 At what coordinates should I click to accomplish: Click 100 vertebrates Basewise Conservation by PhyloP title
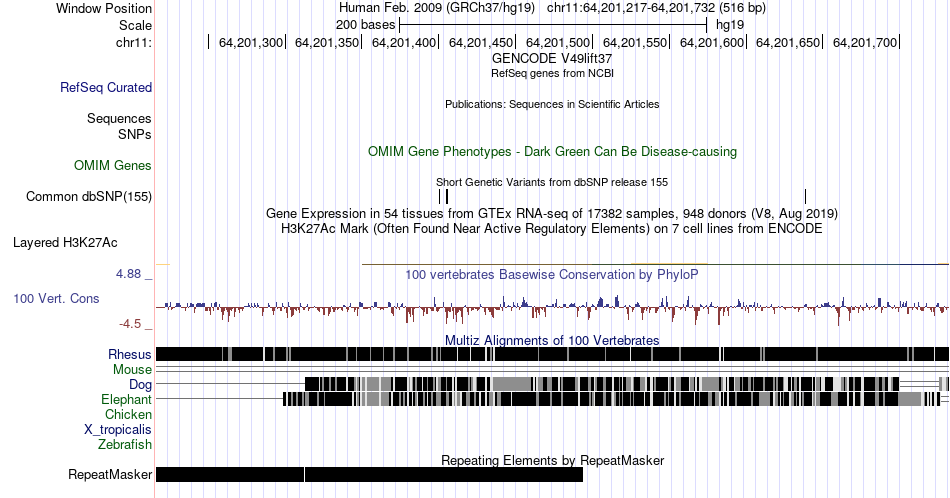point(552,274)
